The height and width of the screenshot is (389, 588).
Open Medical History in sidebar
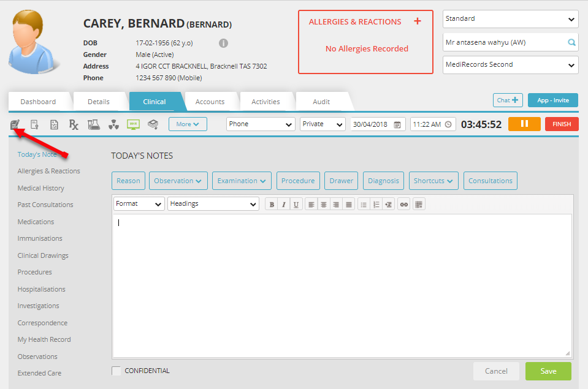pyautogui.click(x=41, y=188)
